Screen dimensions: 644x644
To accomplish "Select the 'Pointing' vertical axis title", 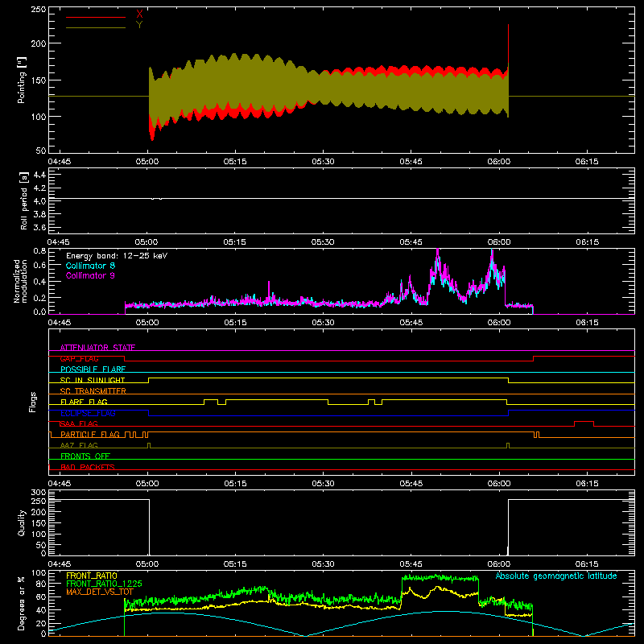I will coord(22,80).
